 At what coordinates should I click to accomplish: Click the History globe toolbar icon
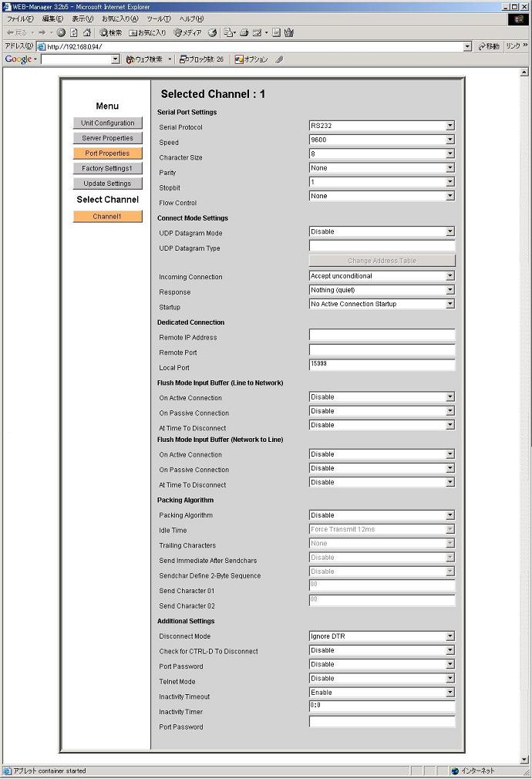(212, 33)
